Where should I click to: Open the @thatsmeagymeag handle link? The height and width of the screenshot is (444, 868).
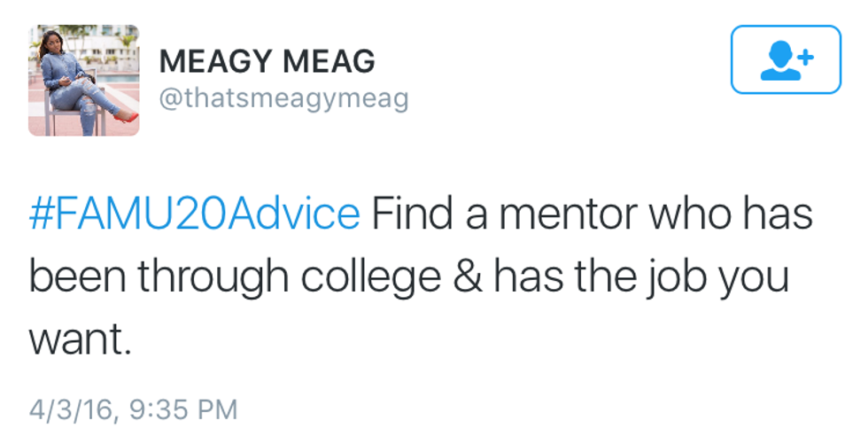pyautogui.click(x=283, y=97)
